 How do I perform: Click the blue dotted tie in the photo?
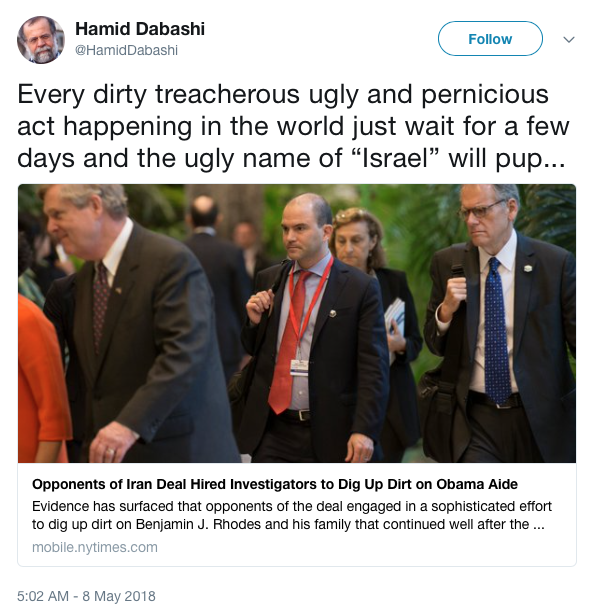click(x=497, y=331)
